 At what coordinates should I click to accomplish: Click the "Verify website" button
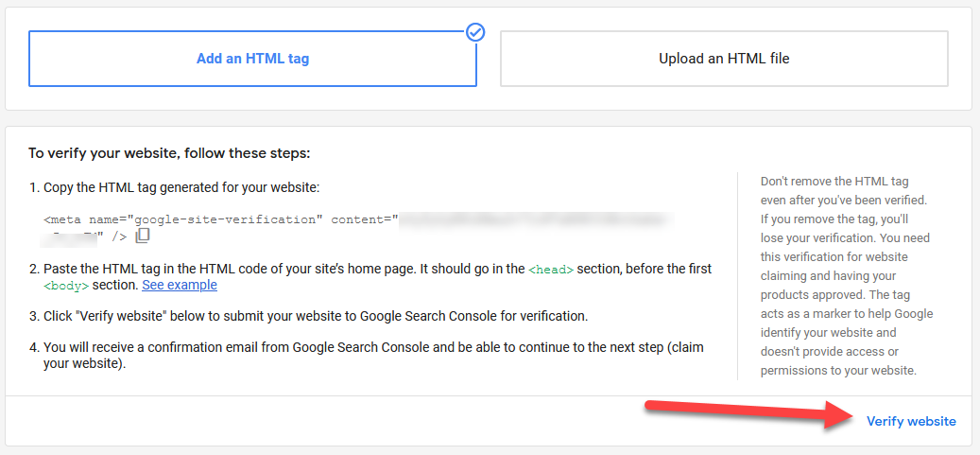[911, 421]
